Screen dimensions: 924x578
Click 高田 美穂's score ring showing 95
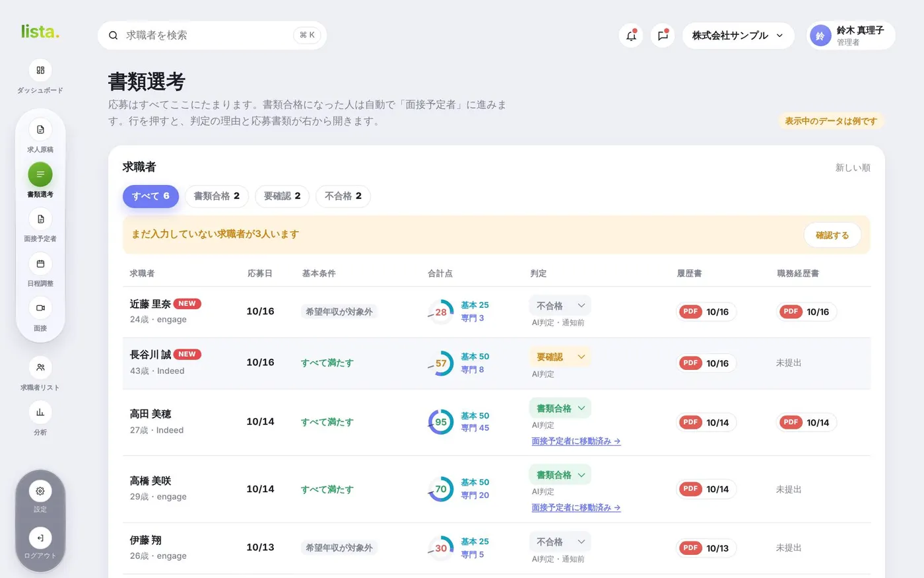(x=440, y=422)
